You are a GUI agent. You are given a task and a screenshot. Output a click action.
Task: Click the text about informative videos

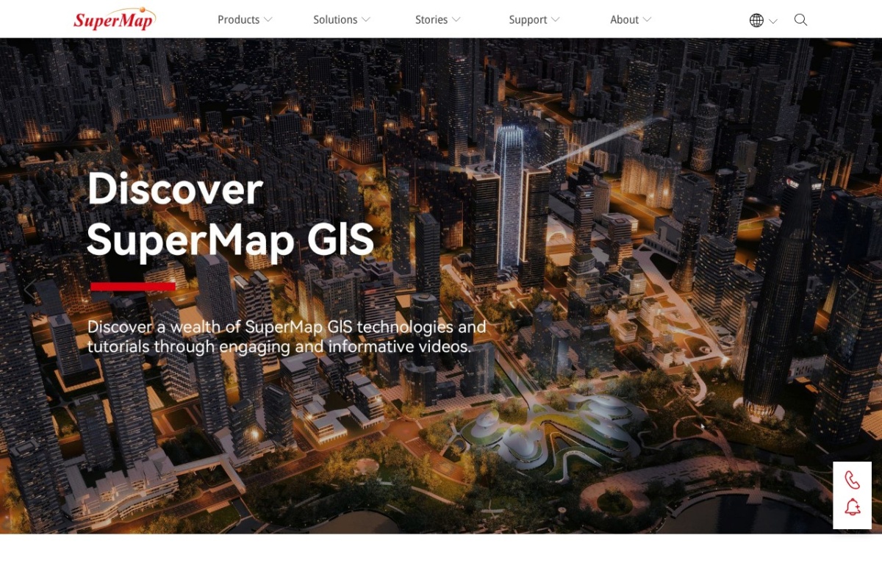pyautogui.click(x=287, y=336)
